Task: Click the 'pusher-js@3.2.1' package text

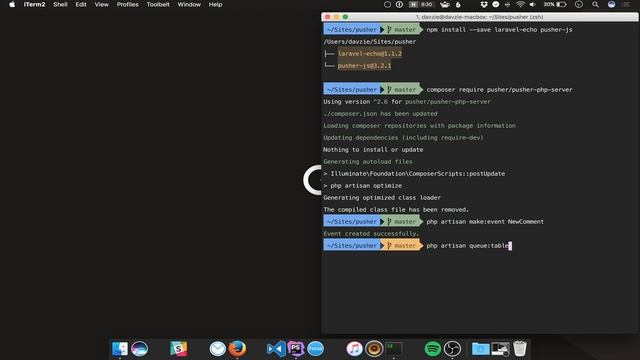Action: tap(364, 65)
